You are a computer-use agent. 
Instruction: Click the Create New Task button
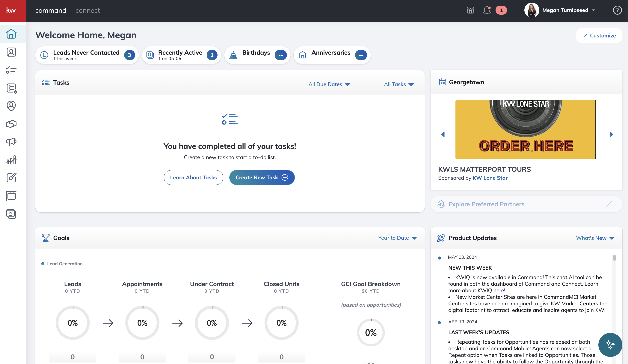point(262,177)
